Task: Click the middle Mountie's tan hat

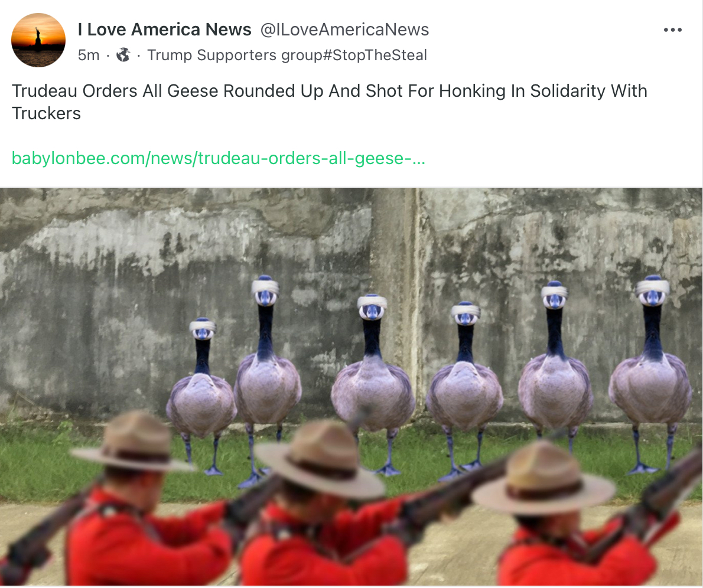Action: coord(321,459)
